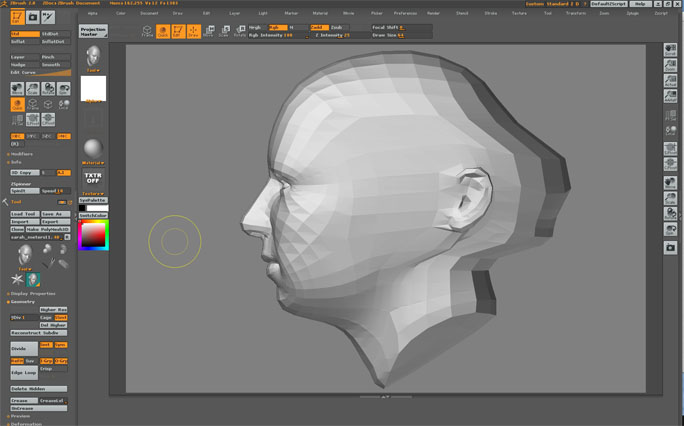Expand the Display Properties section
The height and width of the screenshot is (426, 684).
coord(31,294)
